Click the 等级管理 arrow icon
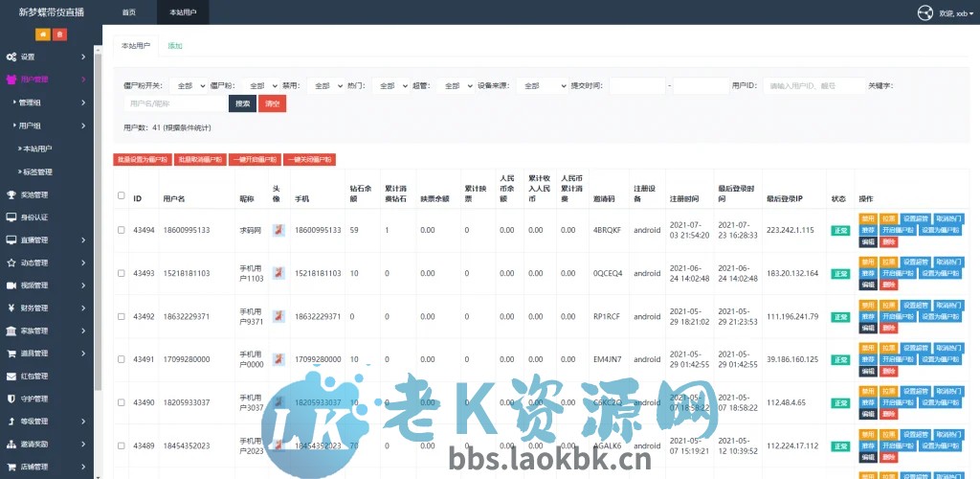Image resolution: width=980 pixels, height=479 pixels. [x=11, y=422]
